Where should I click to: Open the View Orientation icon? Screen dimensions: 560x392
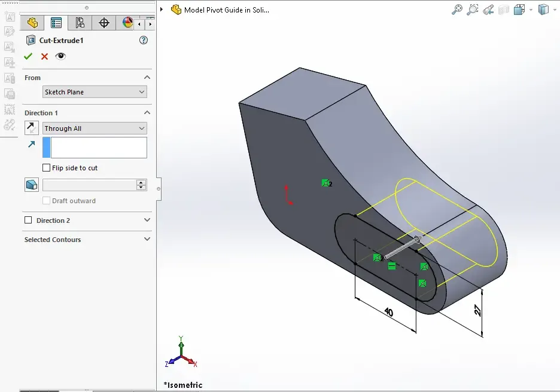coord(519,10)
